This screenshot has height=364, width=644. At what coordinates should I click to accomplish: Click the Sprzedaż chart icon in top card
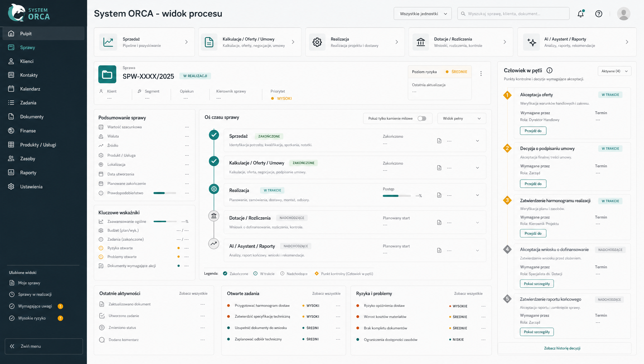108,42
